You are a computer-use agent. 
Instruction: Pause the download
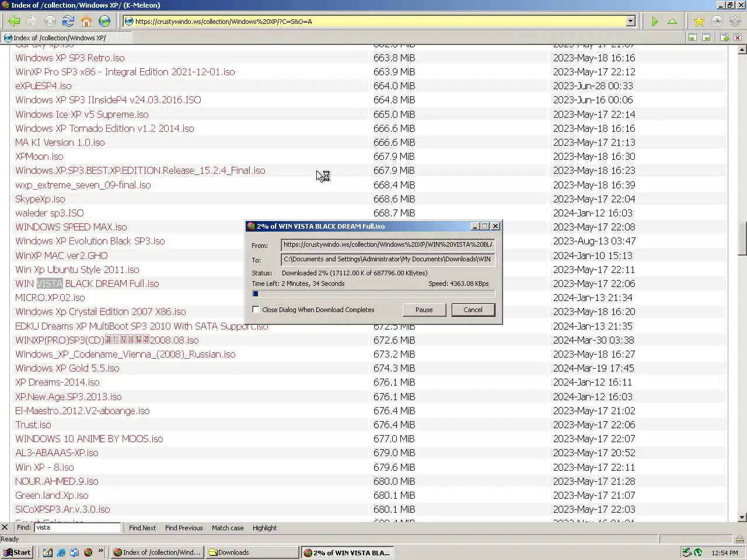tap(424, 310)
